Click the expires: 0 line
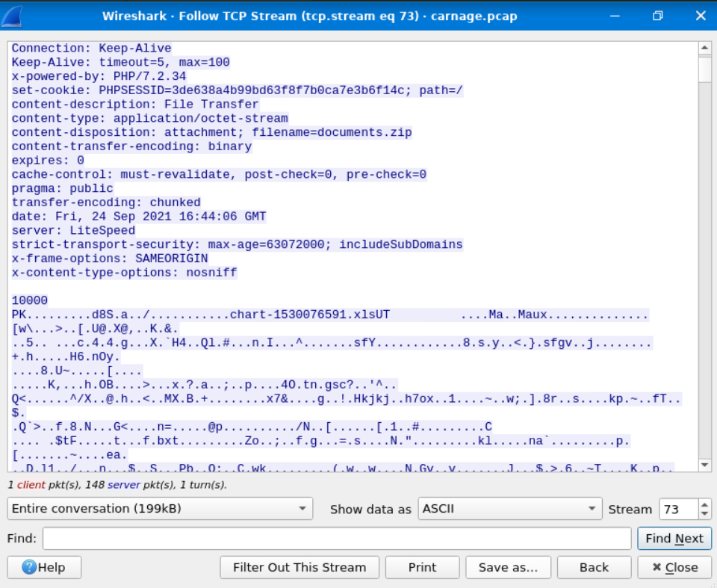This screenshot has width=717, height=588. [48, 161]
